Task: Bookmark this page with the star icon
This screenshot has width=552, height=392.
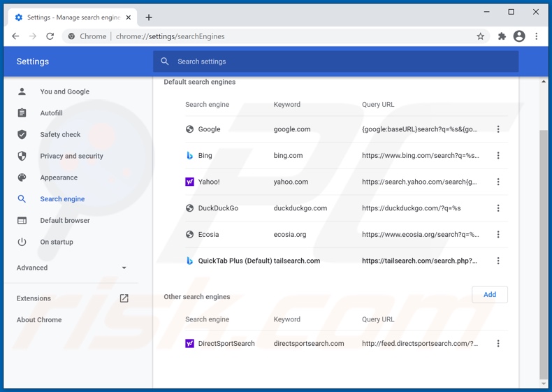Action: coord(480,36)
